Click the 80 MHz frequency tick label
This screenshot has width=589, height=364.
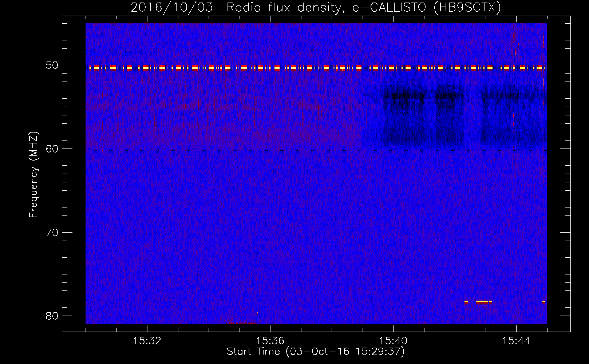(x=52, y=316)
